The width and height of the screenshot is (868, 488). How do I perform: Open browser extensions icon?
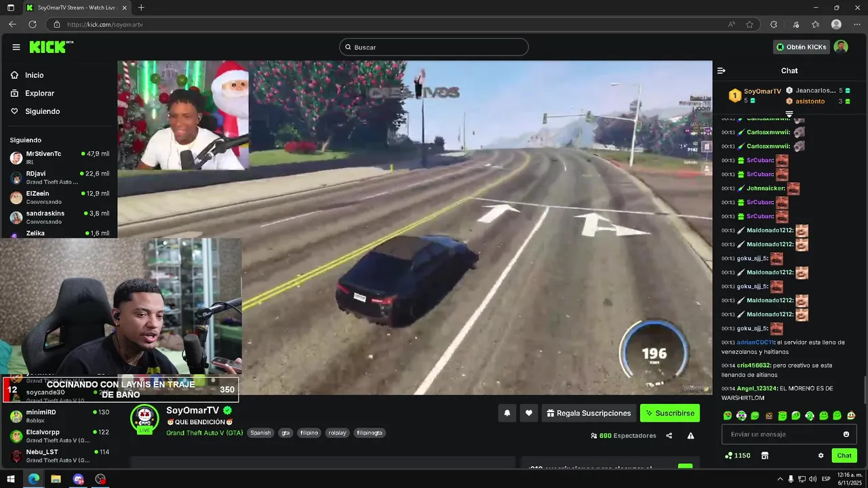point(774,24)
